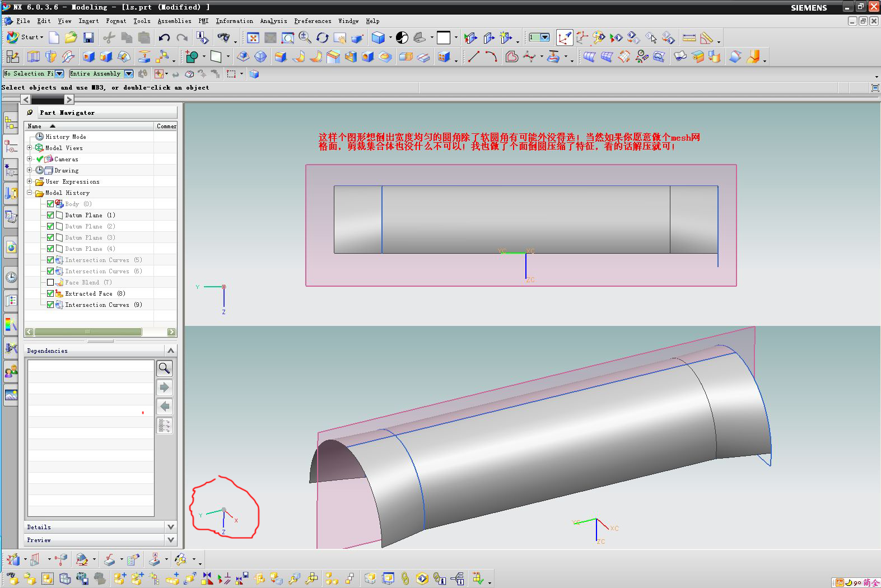Viewport: 881px width, 588px height.
Task: Select the Rotate view tool
Action: pos(323,38)
